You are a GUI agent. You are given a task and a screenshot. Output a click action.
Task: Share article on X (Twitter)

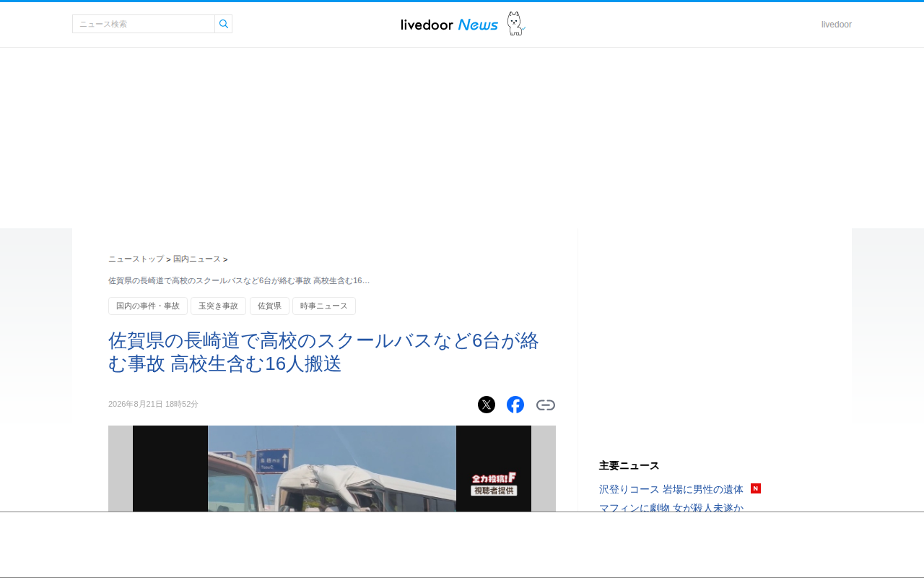tap(487, 405)
